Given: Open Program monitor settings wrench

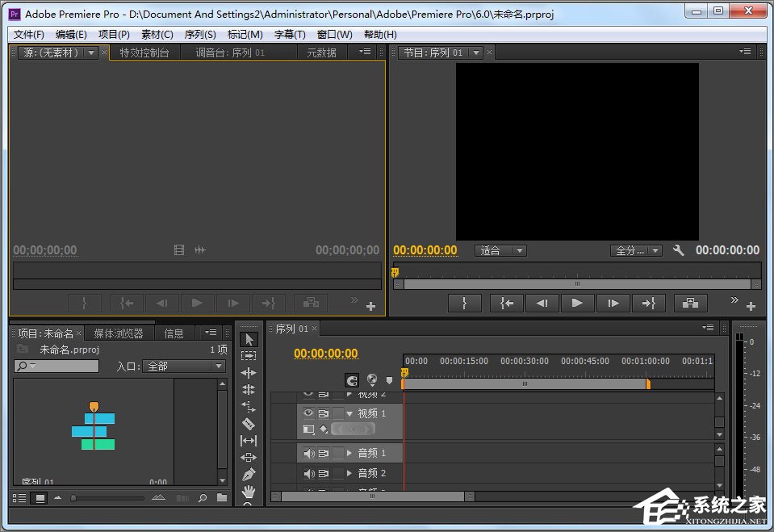Looking at the screenshot, I should pos(678,250).
